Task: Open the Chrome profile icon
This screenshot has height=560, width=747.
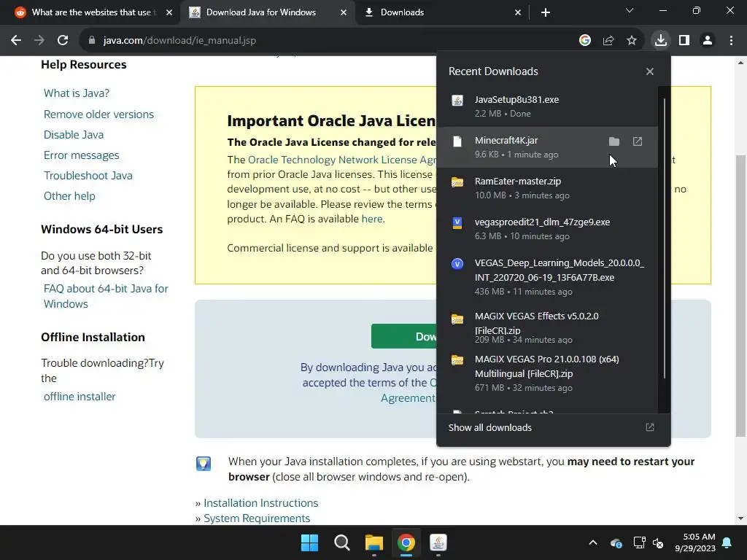Action: (708, 41)
